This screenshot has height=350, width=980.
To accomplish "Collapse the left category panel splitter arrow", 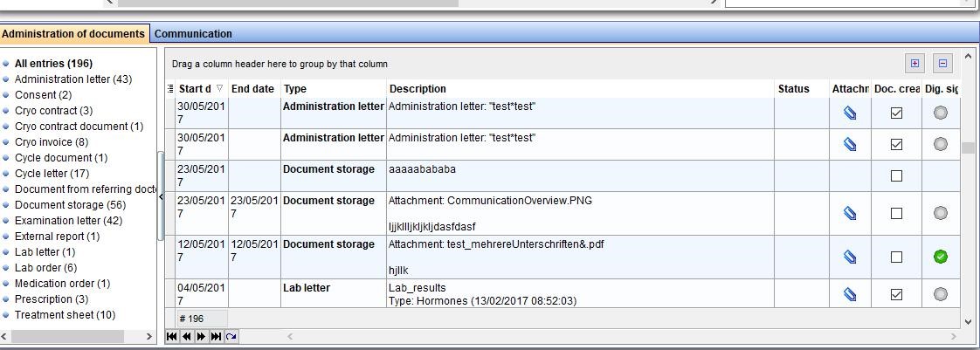I will pyautogui.click(x=162, y=197).
